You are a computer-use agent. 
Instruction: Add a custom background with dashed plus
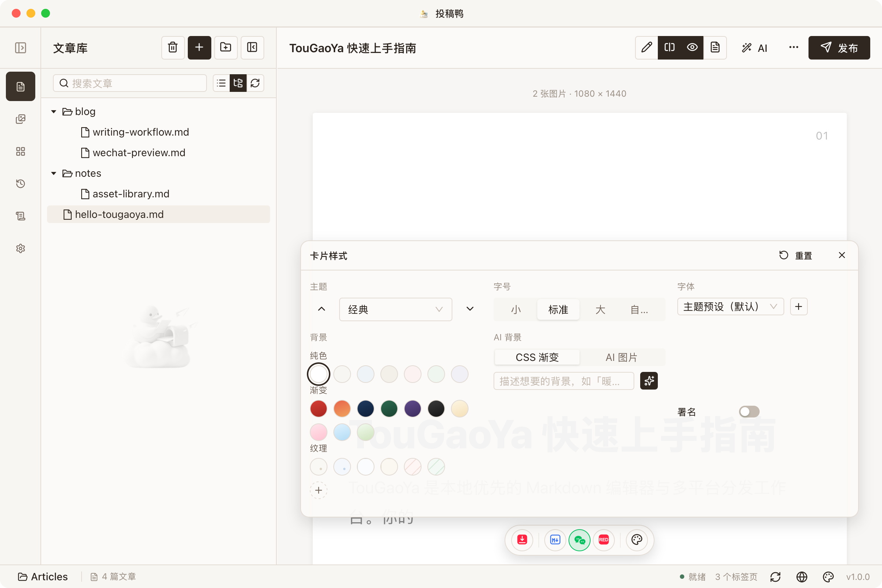(x=318, y=490)
